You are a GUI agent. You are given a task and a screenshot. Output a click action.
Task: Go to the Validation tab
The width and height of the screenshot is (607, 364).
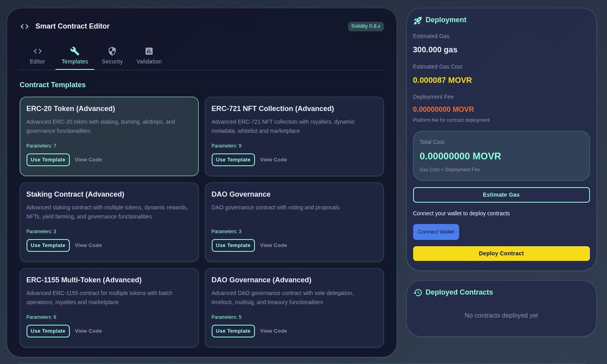coord(149,56)
